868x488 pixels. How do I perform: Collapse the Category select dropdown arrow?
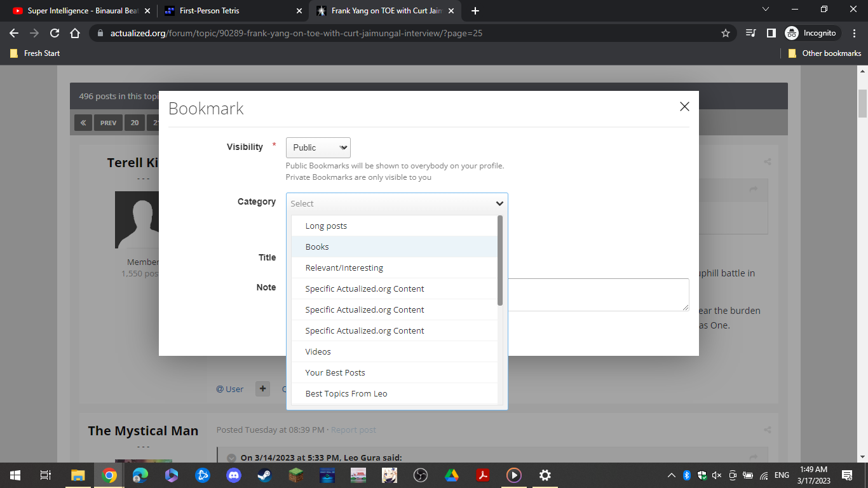pyautogui.click(x=499, y=203)
